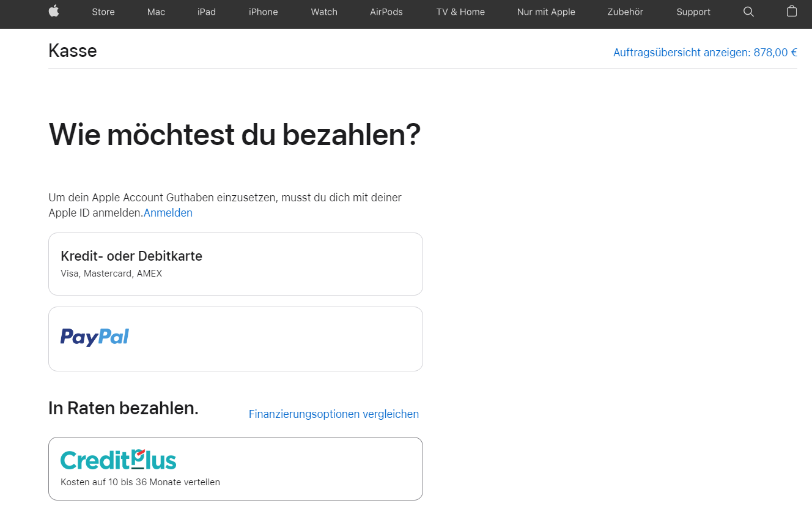This screenshot has height=525, width=812.
Task: Show Auftragsübersicht anzeigen 878,00 €
Action: 705,53
